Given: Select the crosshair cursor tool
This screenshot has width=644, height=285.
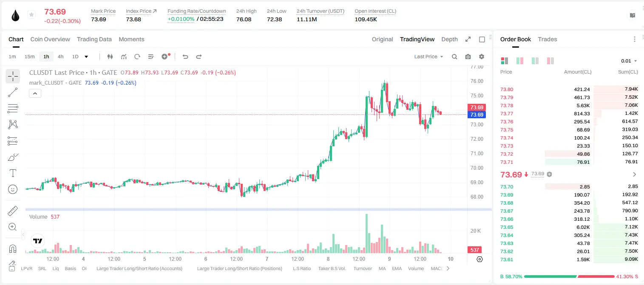Looking at the screenshot, I should tap(13, 76).
